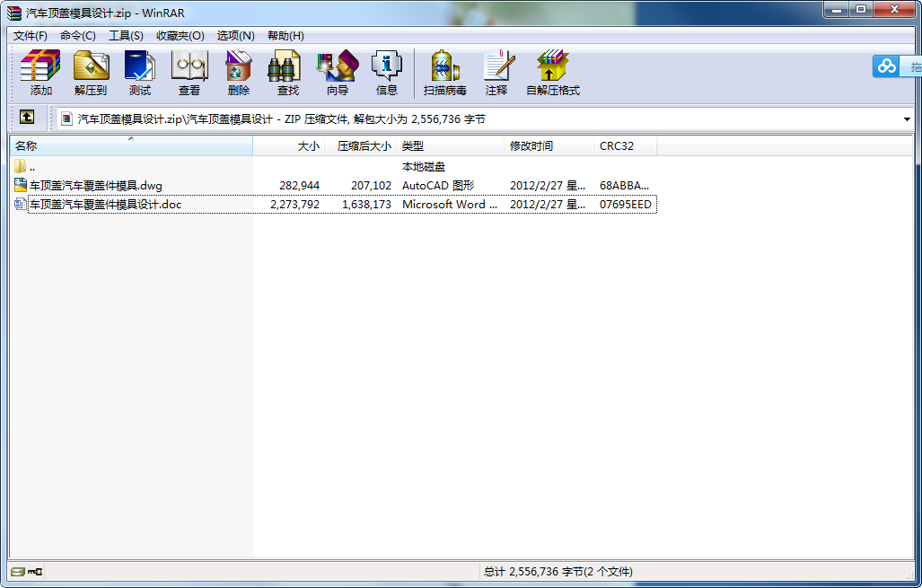Launch the 向导 (Wizard) tool

point(337,73)
